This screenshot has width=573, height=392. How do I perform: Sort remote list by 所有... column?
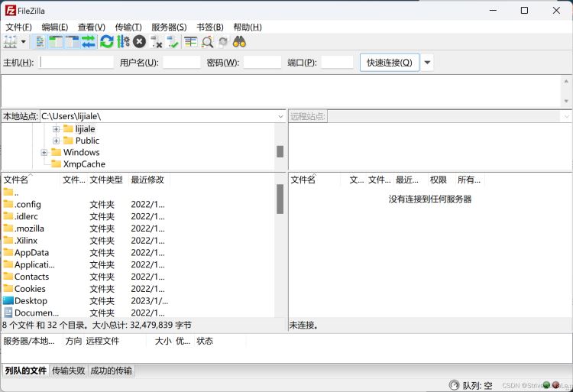click(469, 180)
